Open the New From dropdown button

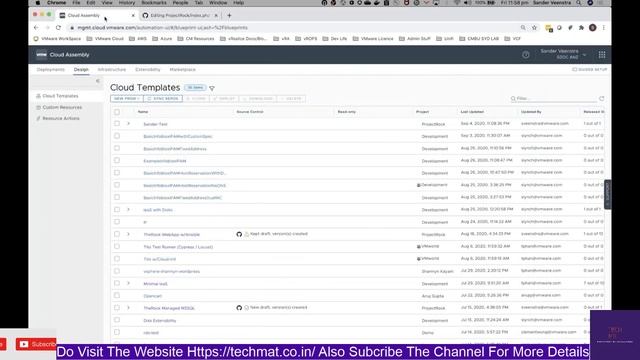127,99
